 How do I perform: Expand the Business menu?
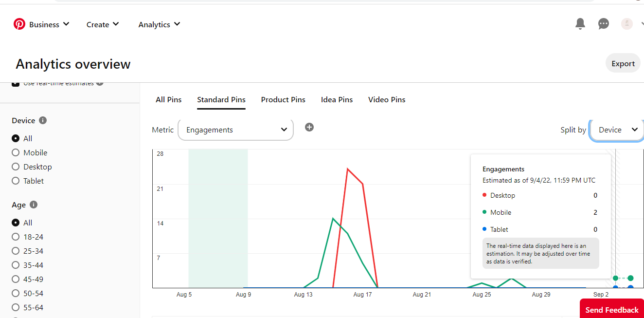click(49, 24)
